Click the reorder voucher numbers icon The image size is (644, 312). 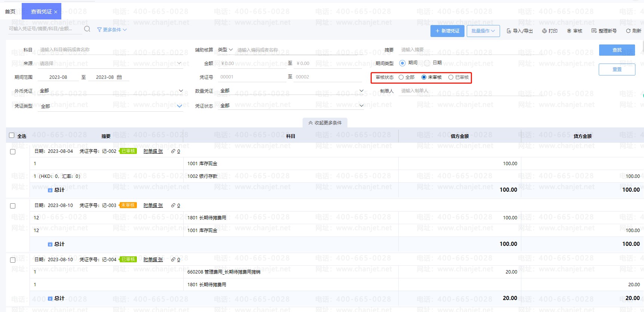click(x=594, y=31)
